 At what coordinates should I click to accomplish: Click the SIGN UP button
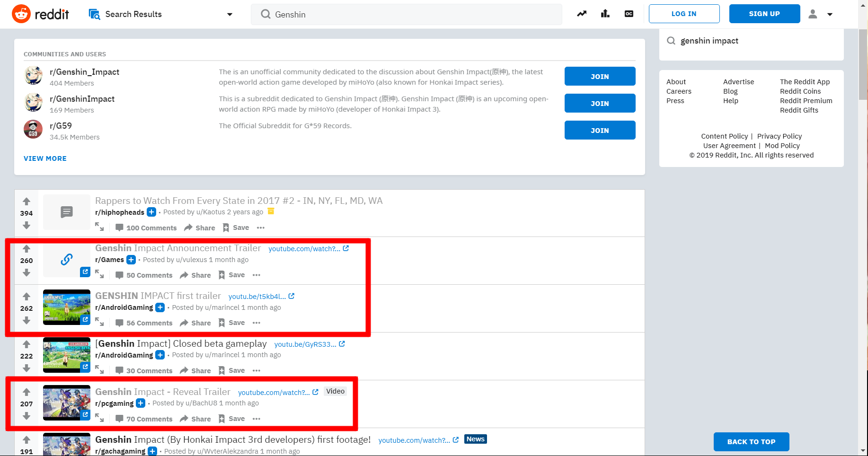coord(764,14)
